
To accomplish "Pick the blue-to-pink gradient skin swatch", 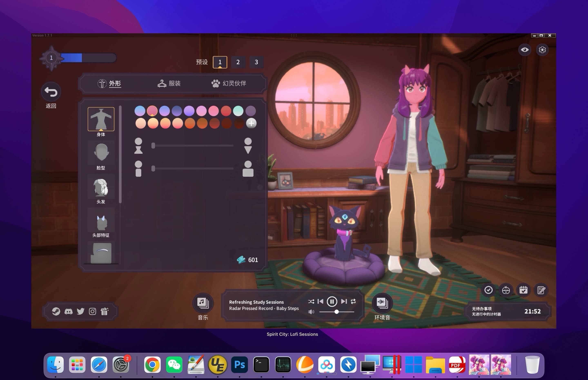I will click(x=140, y=111).
